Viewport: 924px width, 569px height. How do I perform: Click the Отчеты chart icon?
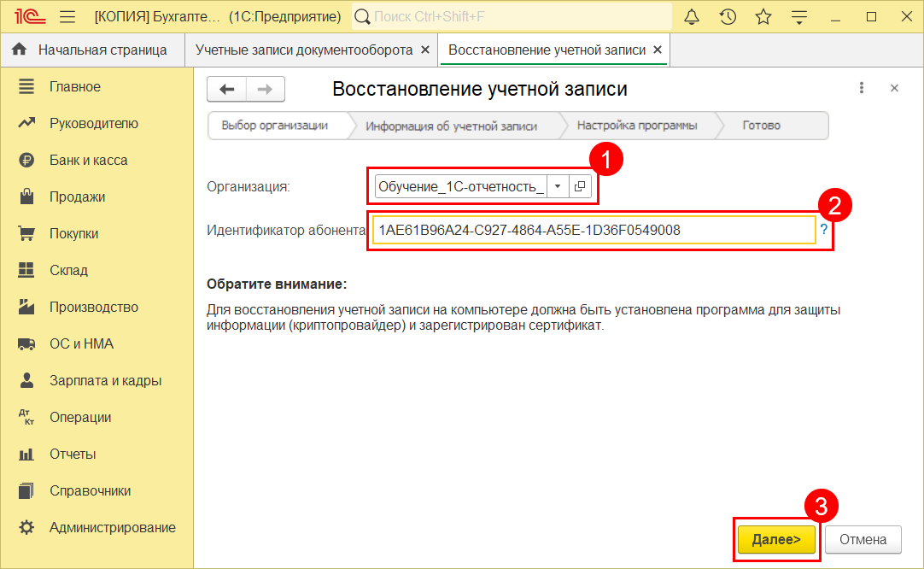pyautogui.click(x=26, y=454)
